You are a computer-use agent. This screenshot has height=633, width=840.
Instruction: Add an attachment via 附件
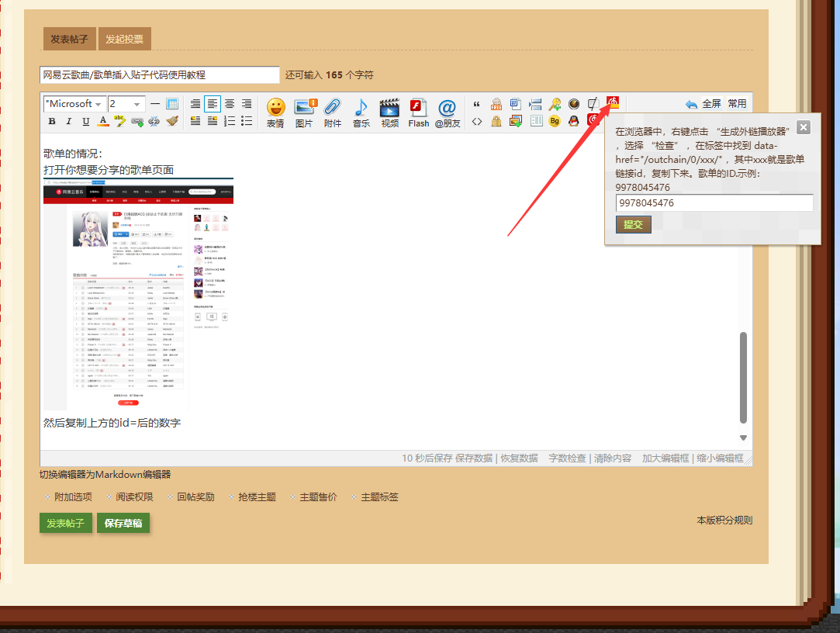pos(333,112)
